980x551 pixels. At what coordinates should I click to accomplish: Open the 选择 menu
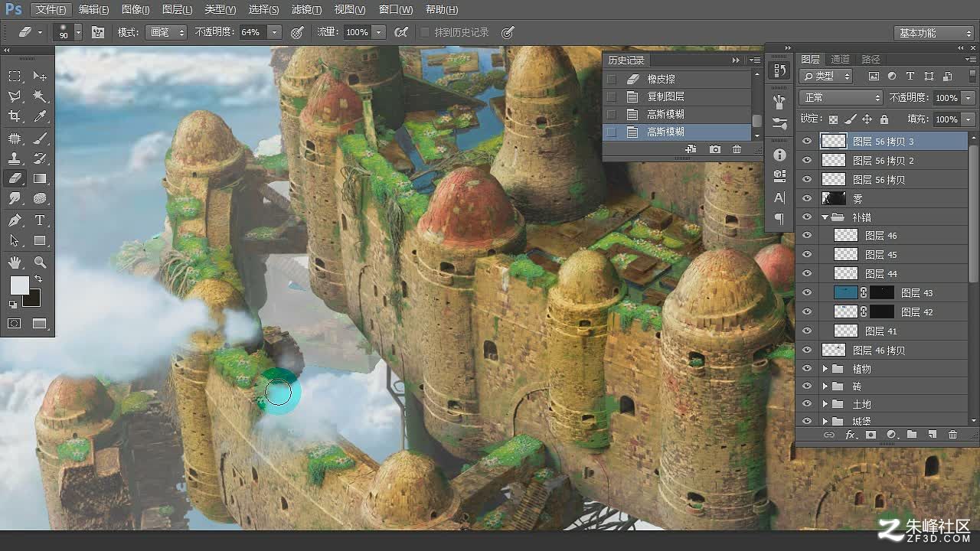point(263,10)
